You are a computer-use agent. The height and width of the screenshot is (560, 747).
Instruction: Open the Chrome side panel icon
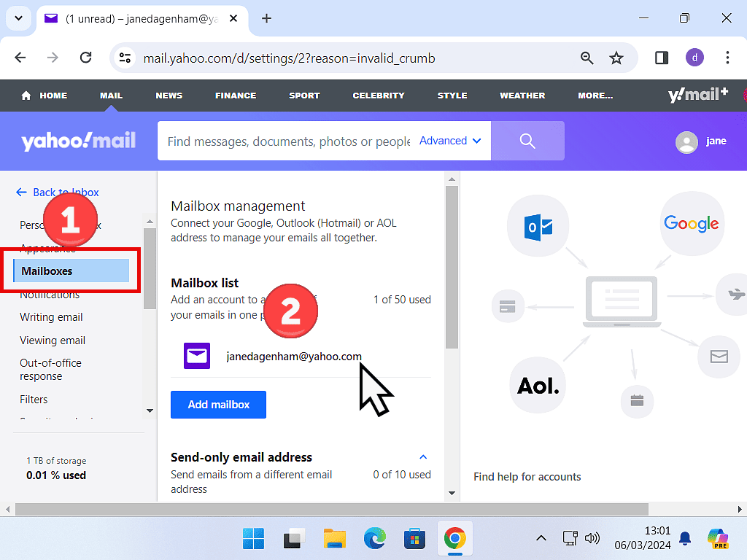click(x=662, y=58)
